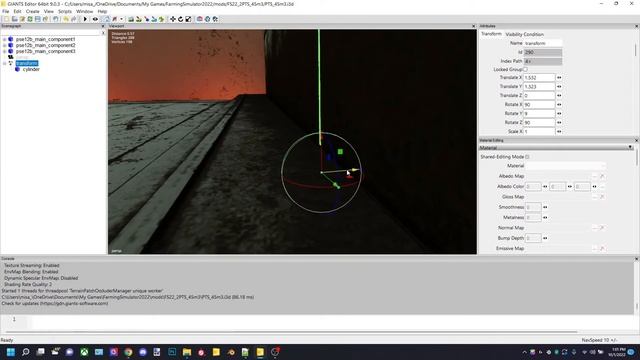Click the Rotate Z value field
Viewport: 640px width, 360px height.
539,122
